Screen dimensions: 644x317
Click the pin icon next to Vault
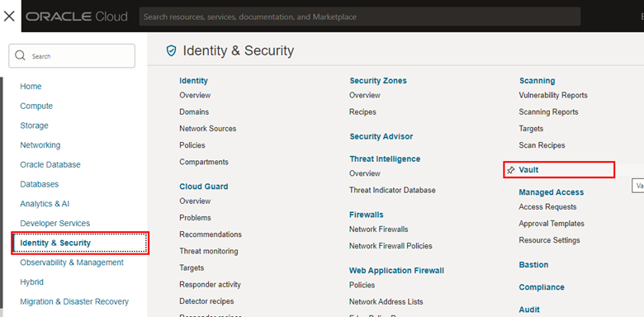point(510,170)
